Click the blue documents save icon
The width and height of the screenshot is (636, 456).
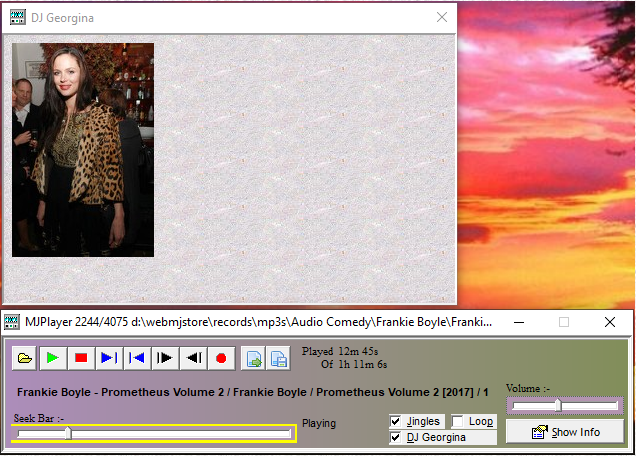click(x=278, y=358)
